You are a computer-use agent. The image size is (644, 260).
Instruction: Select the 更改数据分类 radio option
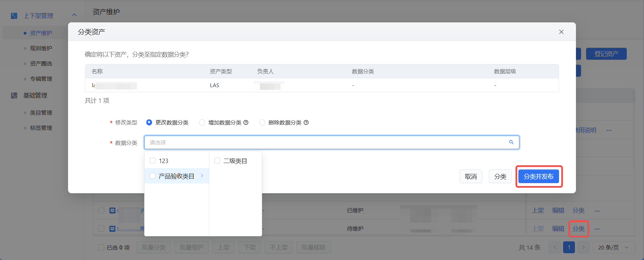pyautogui.click(x=149, y=122)
